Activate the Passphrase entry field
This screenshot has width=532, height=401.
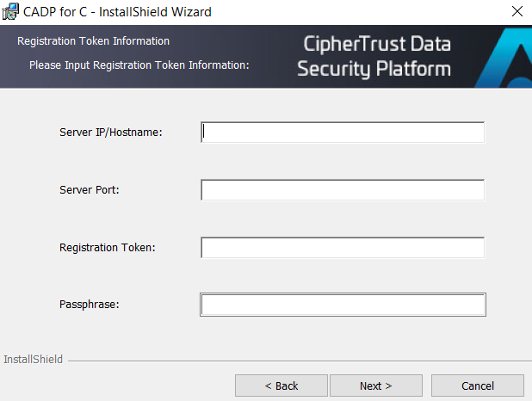pos(343,305)
